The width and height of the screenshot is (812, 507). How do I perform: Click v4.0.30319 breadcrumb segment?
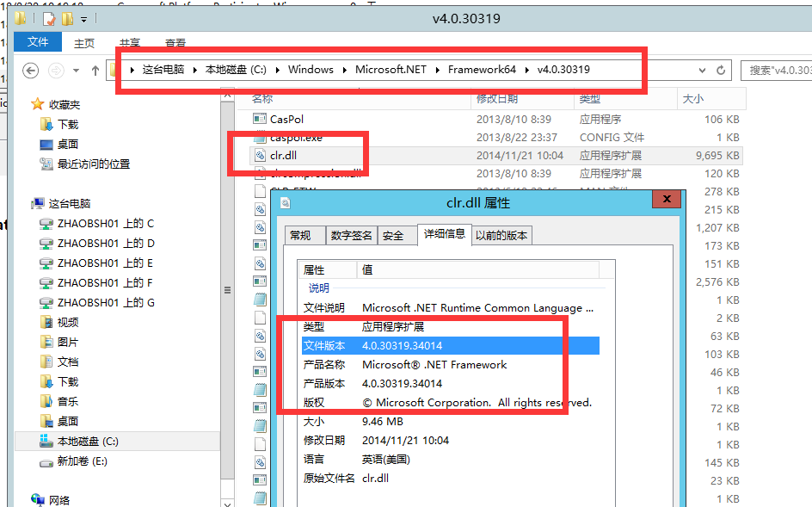pyautogui.click(x=563, y=70)
